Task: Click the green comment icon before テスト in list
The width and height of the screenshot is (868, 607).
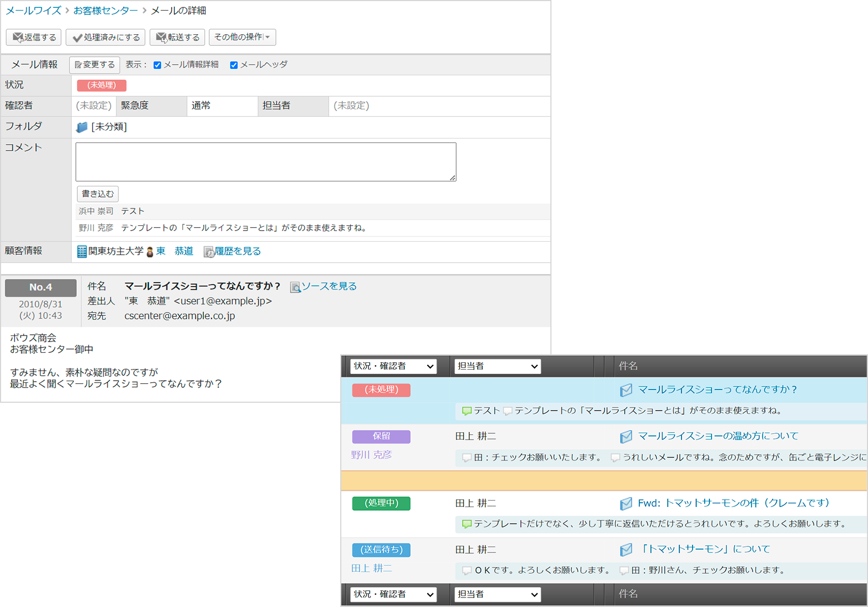Action: pyautogui.click(x=467, y=411)
